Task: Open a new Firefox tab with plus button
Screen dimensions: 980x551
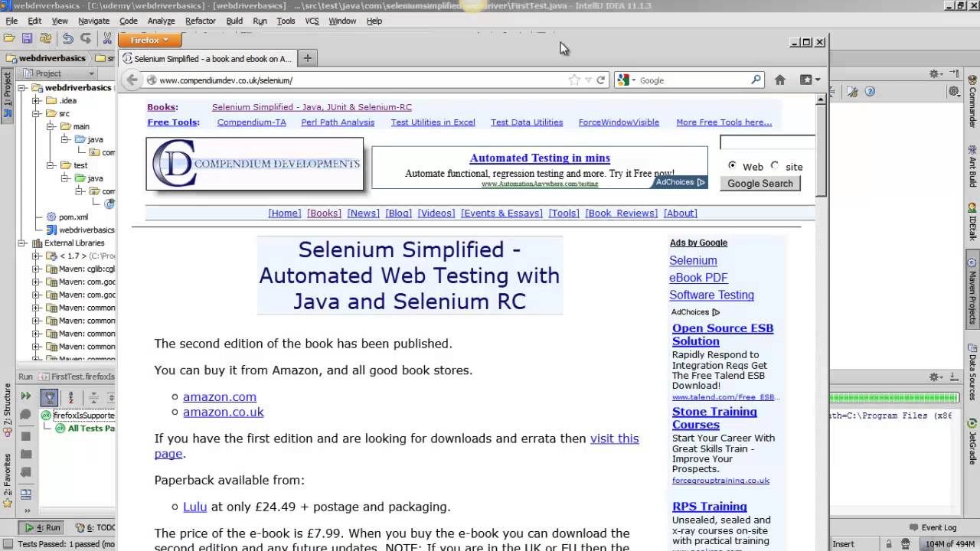Action: 307,58
